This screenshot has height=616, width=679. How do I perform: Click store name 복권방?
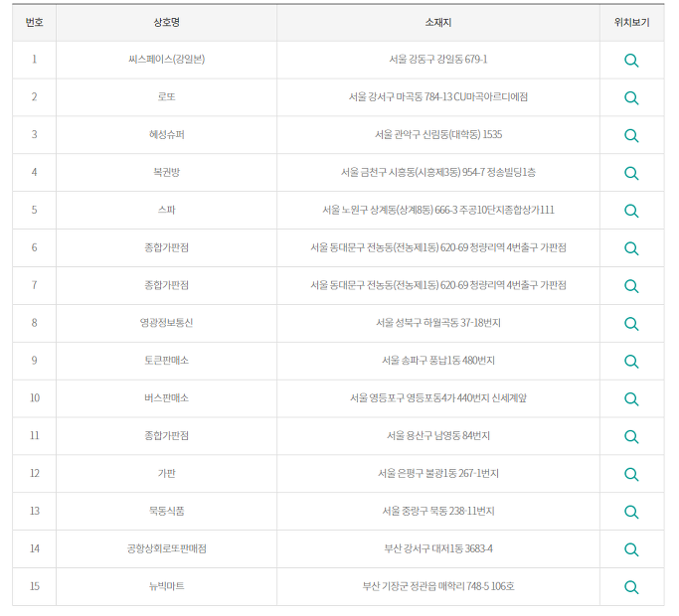coord(166,172)
